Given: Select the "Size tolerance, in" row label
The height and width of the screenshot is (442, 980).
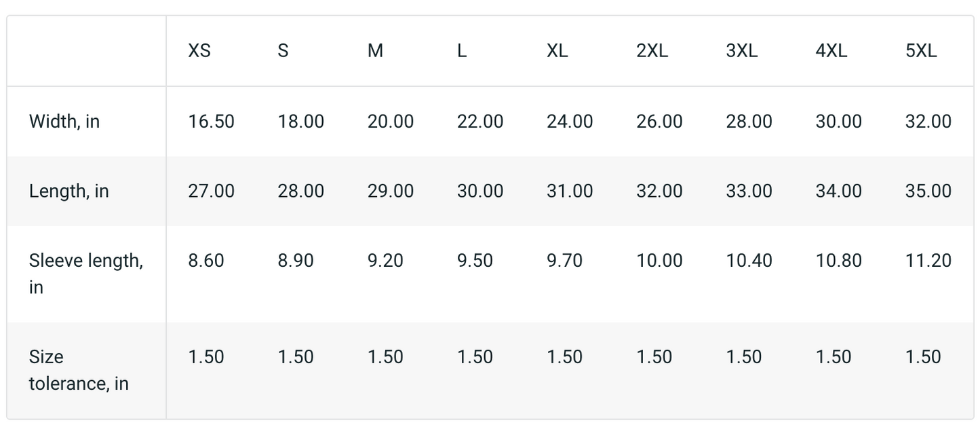Looking at the screenshot, I should click(x=78, y=370).
